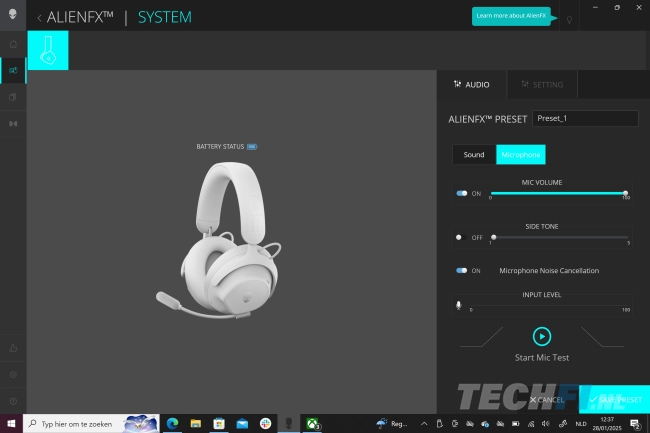This screenshot has height=433, width=650.
Task: Toggle the MIC VOLUME on/off switch
Action: (x=462, y=194)
